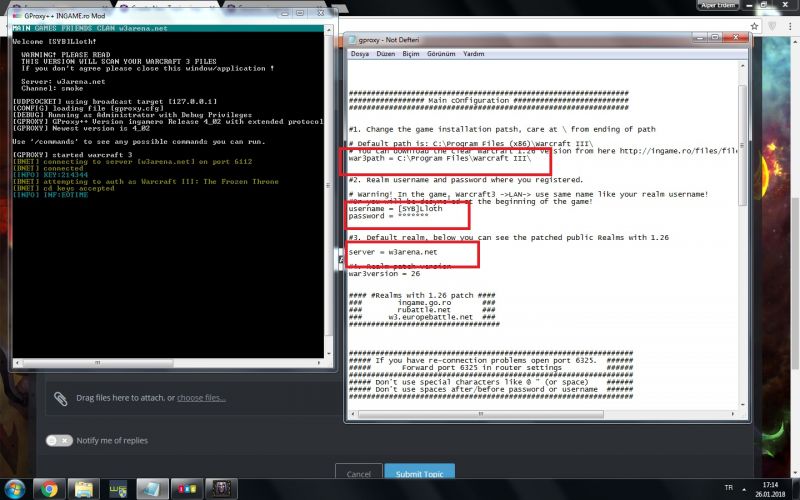
Task: Open the Görünüm menu in Notepad
Action: pyautogui.click(x=442, y=53)
